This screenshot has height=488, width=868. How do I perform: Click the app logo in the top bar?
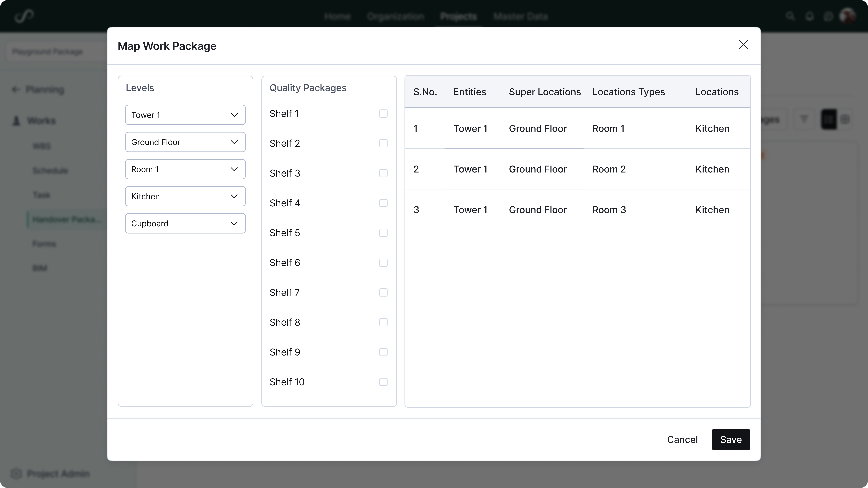pyautogui.click(x=24, y=16)
